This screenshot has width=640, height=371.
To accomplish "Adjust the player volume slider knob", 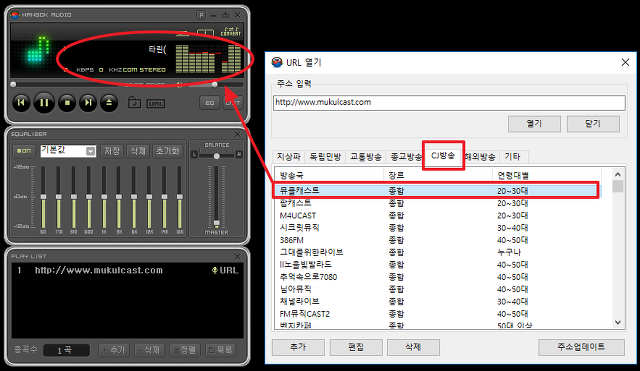I will click(215, 85).
